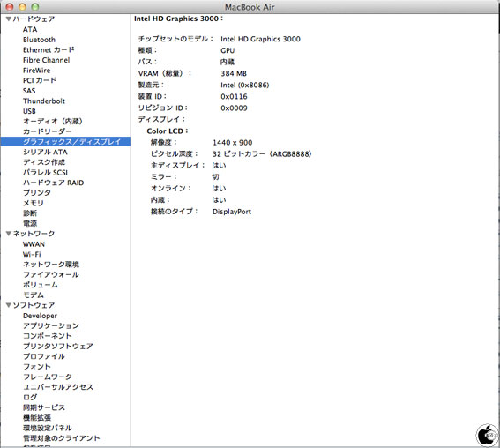This screenshot has width=500, height=448.
Task: Select Fibre Channel in the sidebar
Action: point(46,60)
